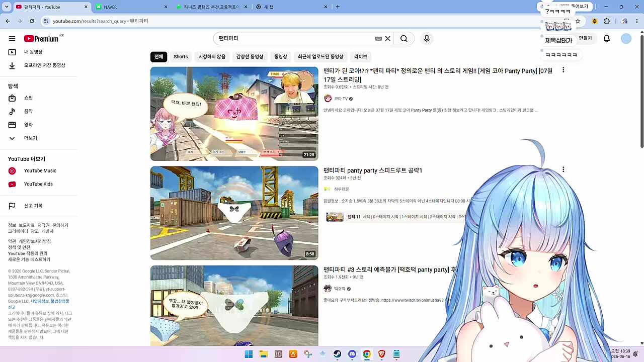
Task: Open a new browser tab with plus
Action: (x=338, y=7)
